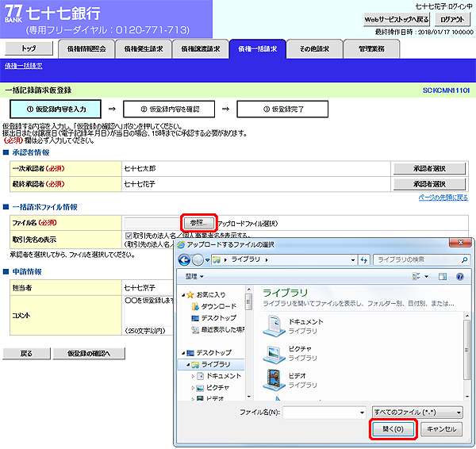Open the ビデオ library icon

click(x=274, y=380)
